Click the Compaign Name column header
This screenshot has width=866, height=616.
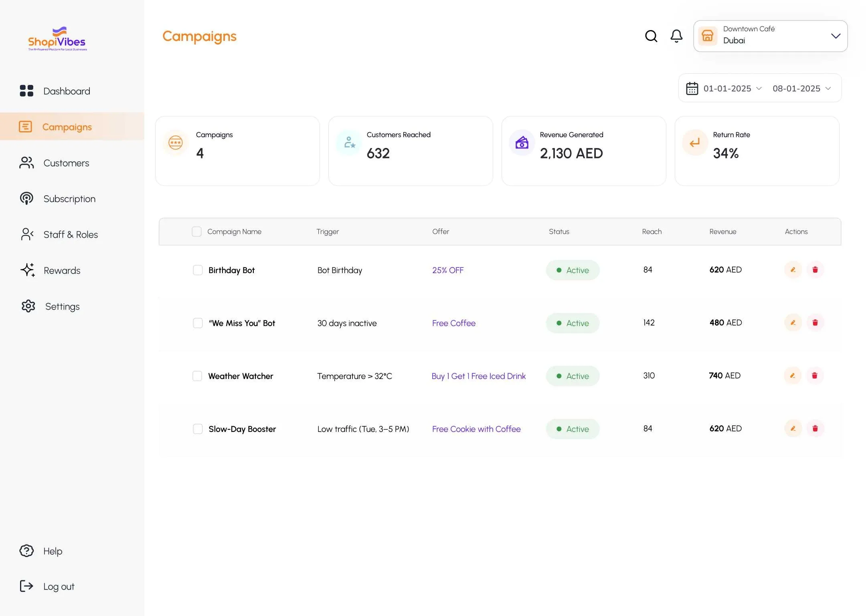pos(234,231)
